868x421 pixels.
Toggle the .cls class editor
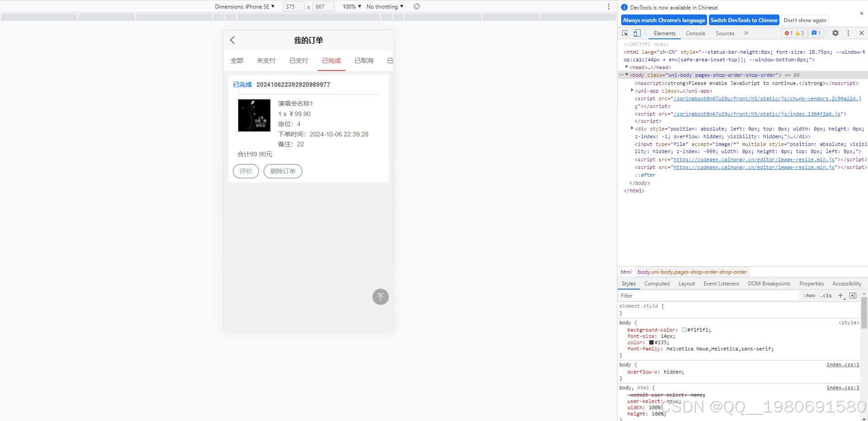point(826,295)
